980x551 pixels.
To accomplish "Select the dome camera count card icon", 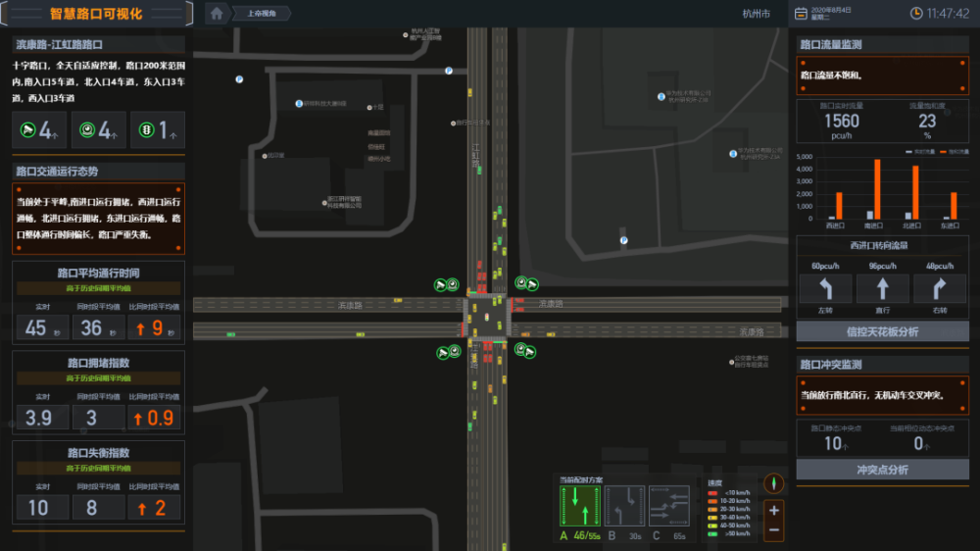I will 87,129.
